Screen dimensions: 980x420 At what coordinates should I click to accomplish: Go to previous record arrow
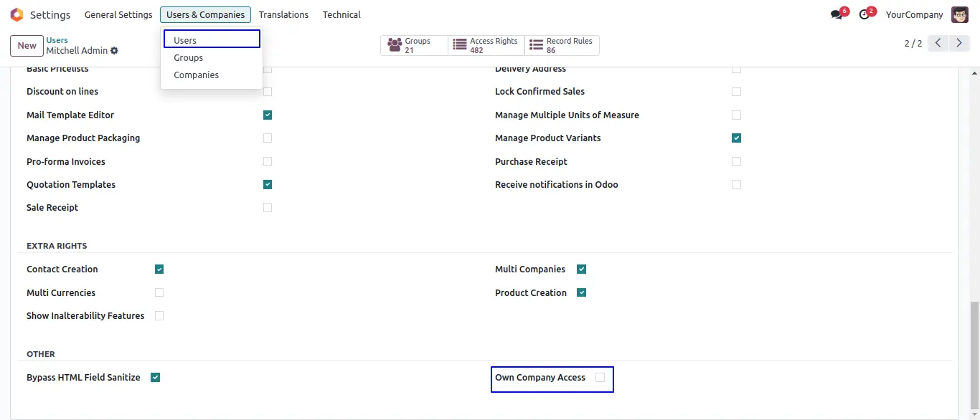point(938,44)
